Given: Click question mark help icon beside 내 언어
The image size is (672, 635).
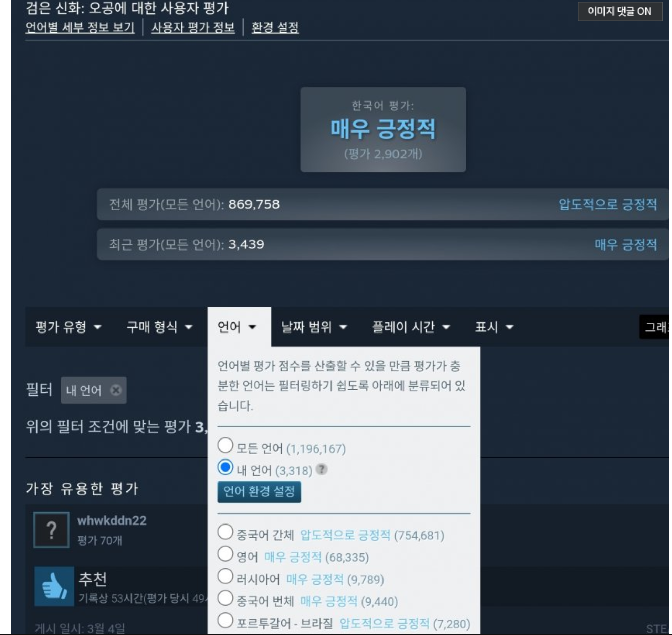Looking at the screenshot, I should (x=322, y=469).
